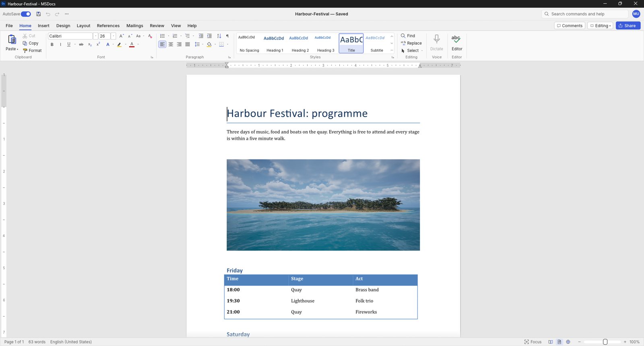Apply superscript formatting

pos(98,44)
